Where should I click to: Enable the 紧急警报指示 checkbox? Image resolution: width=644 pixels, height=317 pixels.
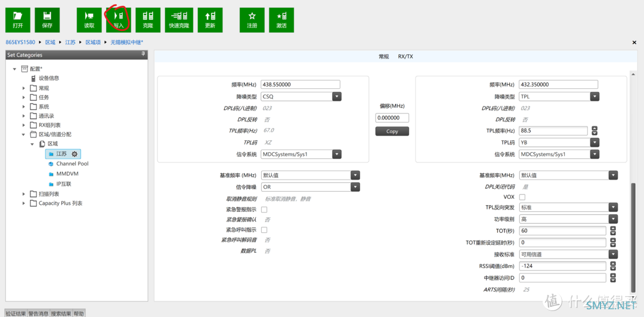(x=264, y=210)
